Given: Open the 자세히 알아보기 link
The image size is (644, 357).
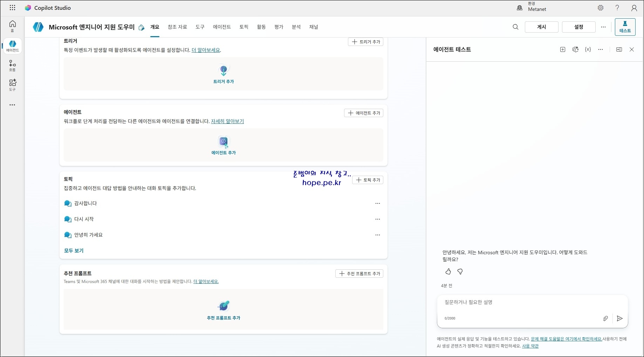Looking at the screenshot, I should coord(227,121).
